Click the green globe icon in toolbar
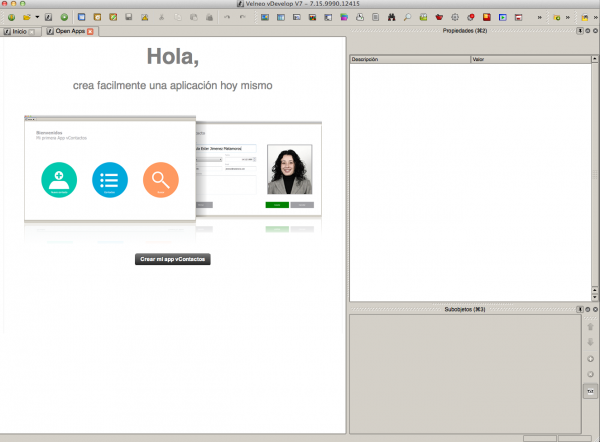Viewport: 600px width, 442px height. tap(11, 17)
